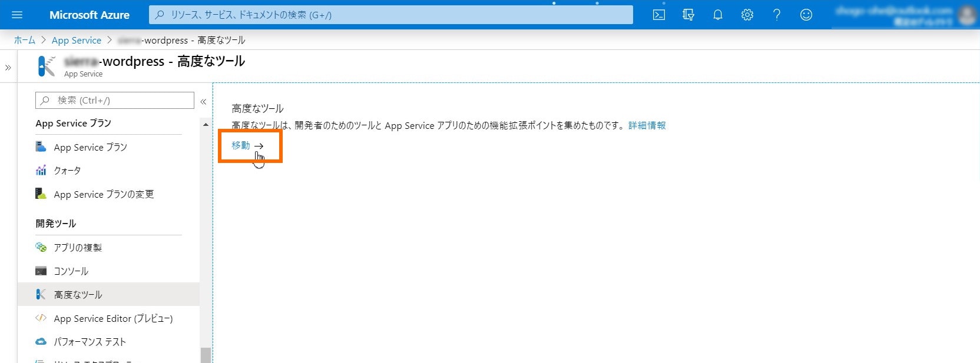The width and height of the screenshot is (980, 363).
Task: Click the sidebar scroll up arrow
Action: (206, 125)
